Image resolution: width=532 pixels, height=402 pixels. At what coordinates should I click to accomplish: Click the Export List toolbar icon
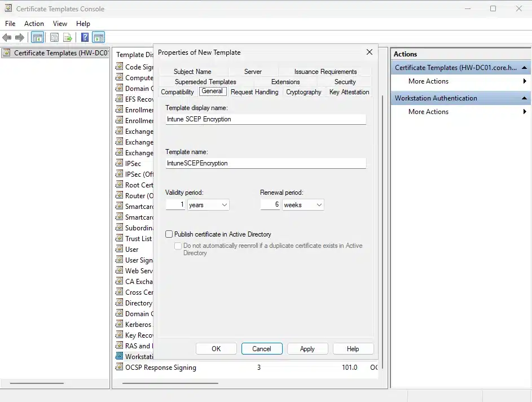(x=68, y=38)
